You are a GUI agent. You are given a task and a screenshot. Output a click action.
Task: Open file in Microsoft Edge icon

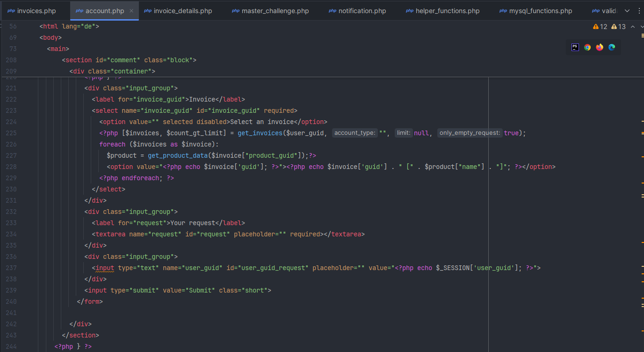pos(612,47)
